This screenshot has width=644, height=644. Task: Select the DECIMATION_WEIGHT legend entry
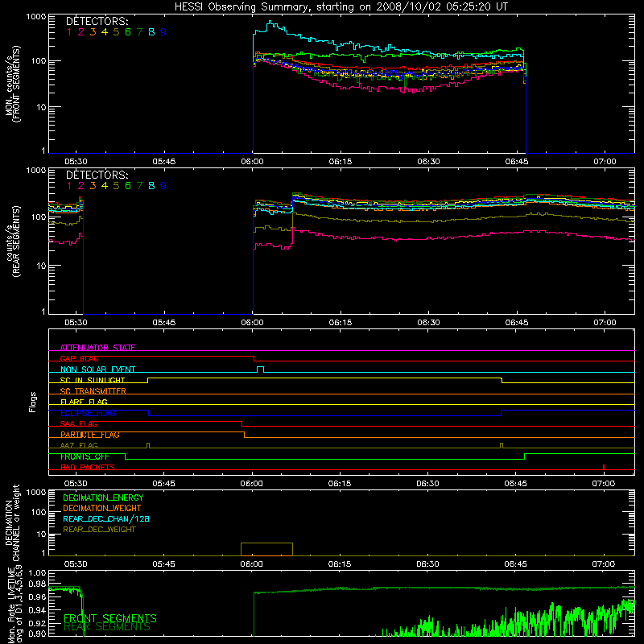[x=102, y=509]
